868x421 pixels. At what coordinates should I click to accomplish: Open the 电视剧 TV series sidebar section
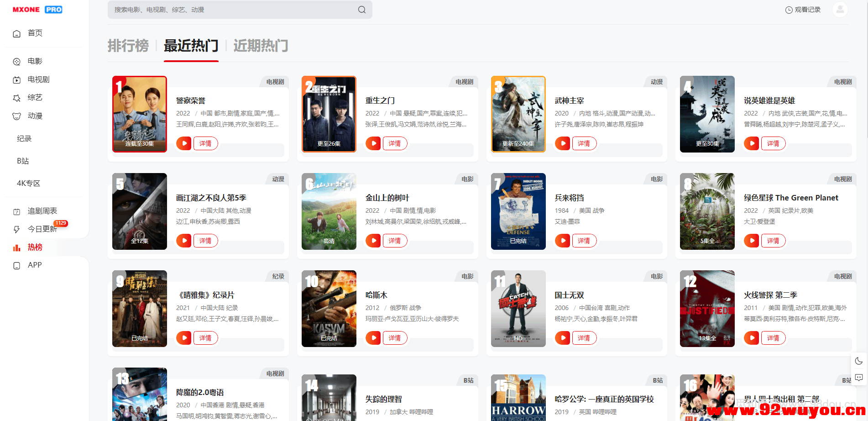coord(37,79)
